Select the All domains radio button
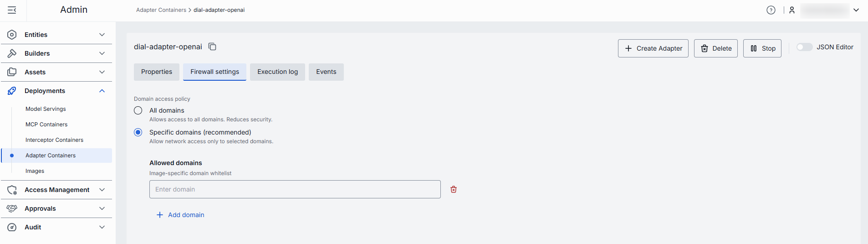Screen dimensions: 868x244 (x=138, y=110)
